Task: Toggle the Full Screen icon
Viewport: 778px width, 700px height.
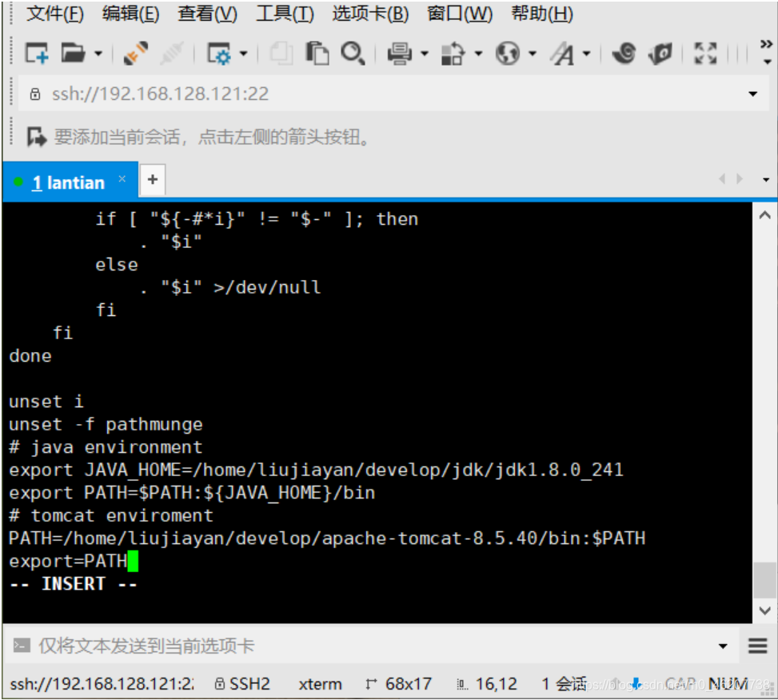Action: (x=705, y=53)
